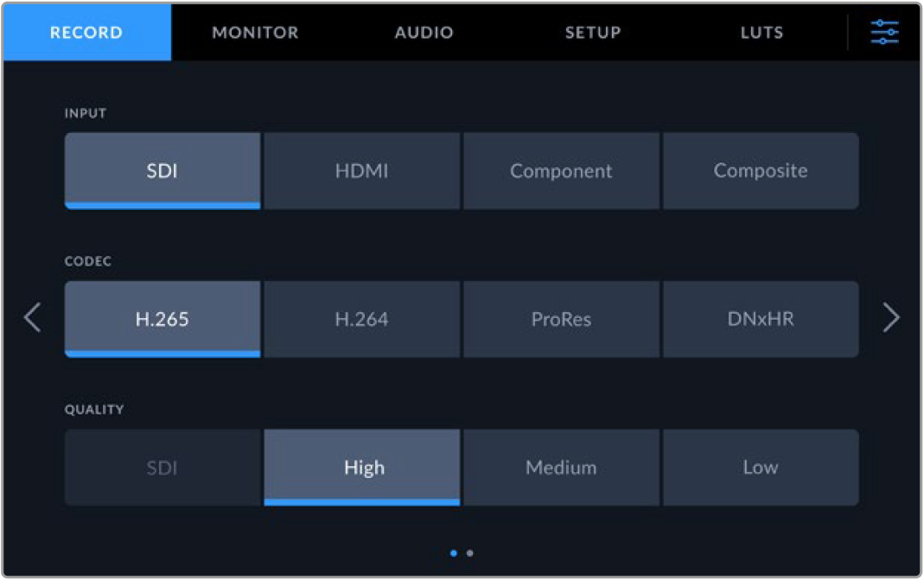This screenshot has height=580, width=924.
Task: Open the MONITOR tab
Action: pos(255,32)
